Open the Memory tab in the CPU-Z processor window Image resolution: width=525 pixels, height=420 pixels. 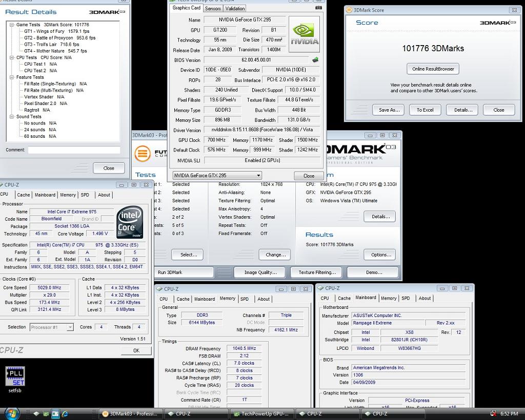(68, 195)
